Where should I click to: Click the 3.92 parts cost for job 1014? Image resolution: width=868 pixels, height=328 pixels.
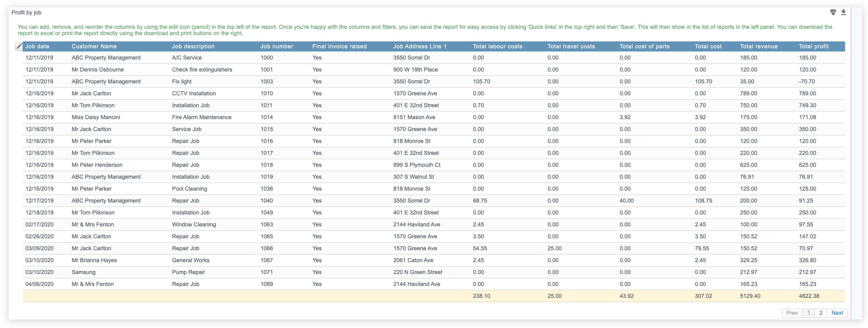point(625,117)
